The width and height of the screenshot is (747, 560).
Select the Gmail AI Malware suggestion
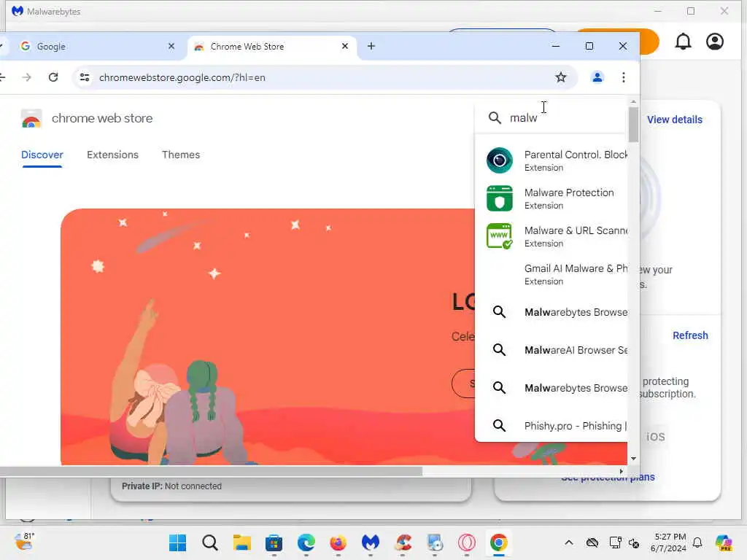(551, 274)
